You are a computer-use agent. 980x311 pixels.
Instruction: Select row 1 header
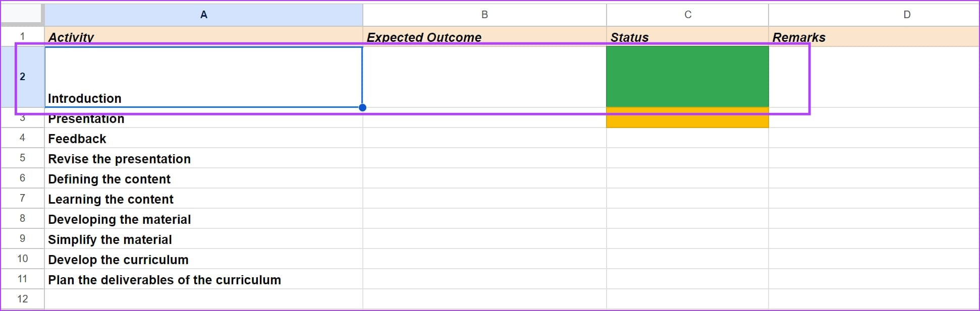(x=22, y=36)
